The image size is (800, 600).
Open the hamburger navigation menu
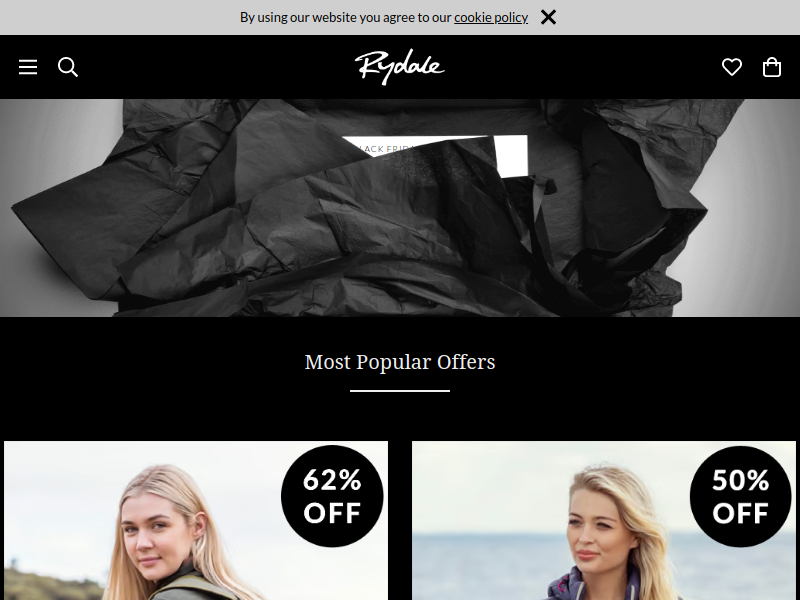click(28, 67)
